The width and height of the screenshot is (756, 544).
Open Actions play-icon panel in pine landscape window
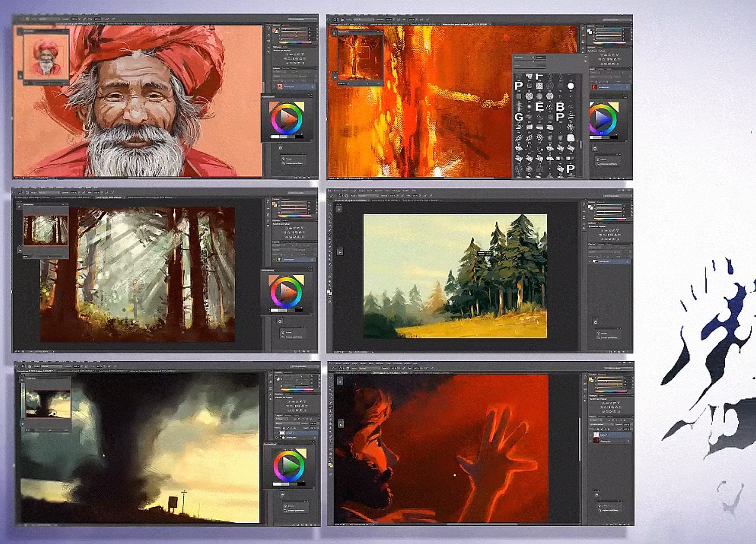340,251
